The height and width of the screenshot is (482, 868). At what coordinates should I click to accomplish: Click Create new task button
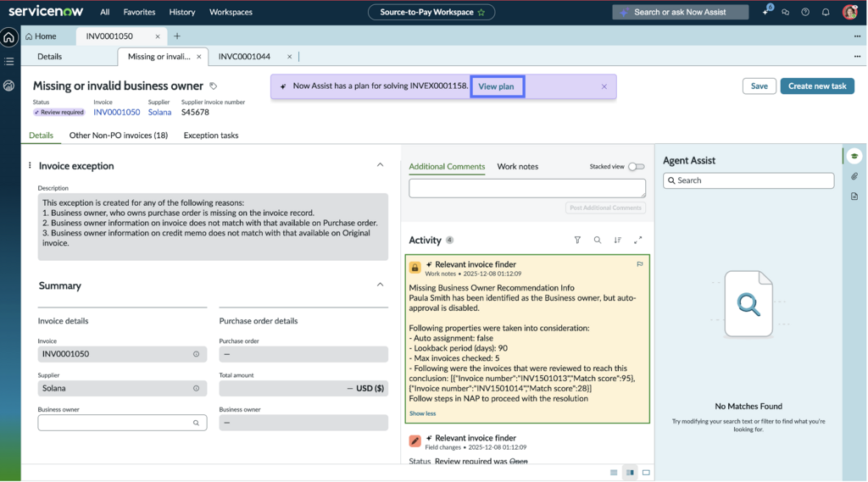817,86
